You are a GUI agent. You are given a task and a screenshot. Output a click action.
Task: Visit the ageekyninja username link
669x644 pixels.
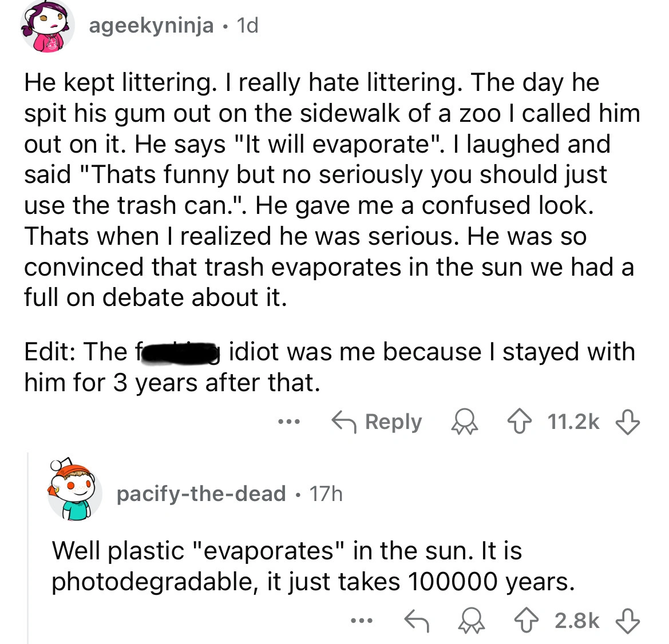click(x=151, y=26)
